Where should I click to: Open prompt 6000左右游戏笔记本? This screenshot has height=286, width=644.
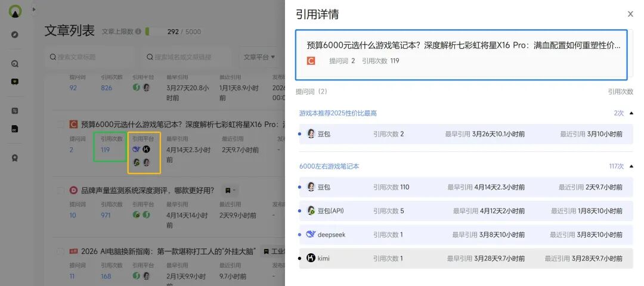point(329,166)
